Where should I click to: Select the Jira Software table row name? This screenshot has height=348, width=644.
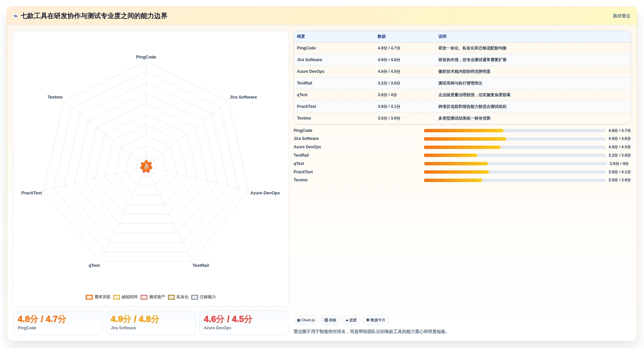(309, 60)
